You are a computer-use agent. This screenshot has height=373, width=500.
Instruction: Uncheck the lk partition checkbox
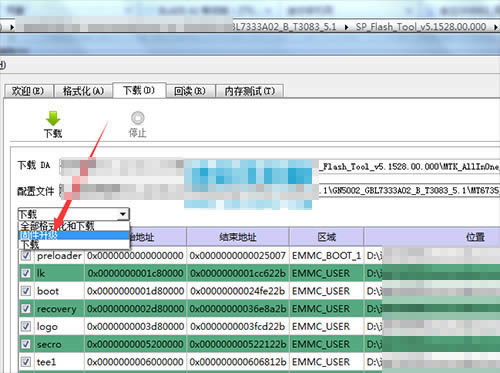coord(26,273)
